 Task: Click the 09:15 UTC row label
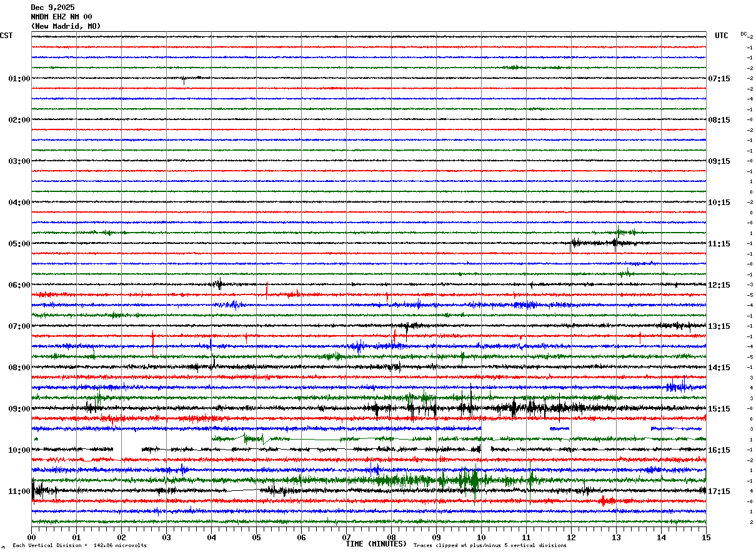click(719, 161)
